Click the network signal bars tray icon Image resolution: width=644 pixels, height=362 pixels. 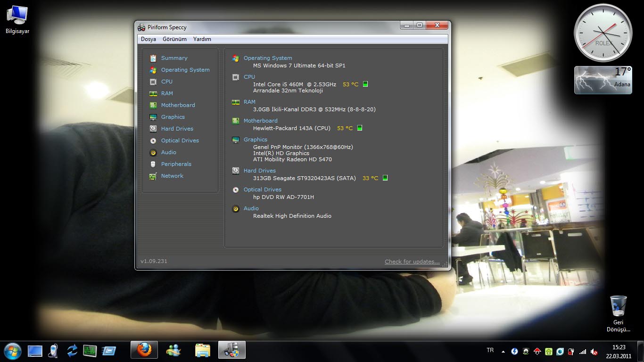[583, 352]
